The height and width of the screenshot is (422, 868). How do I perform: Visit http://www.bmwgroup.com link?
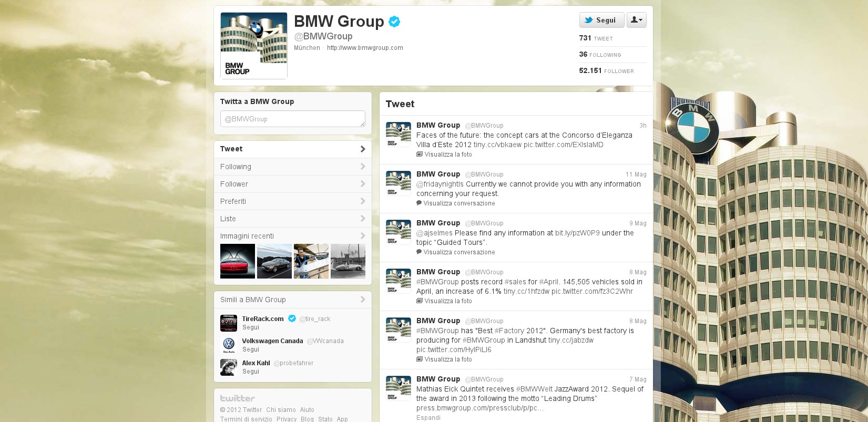(365, 48)
